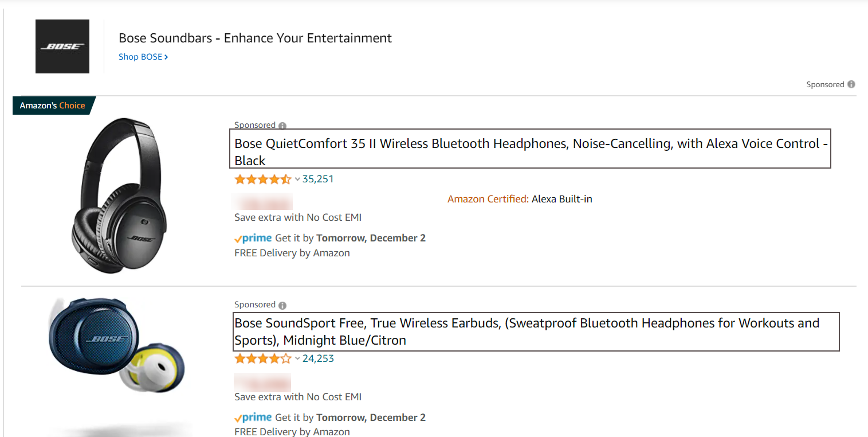Click the star rating of QuietComfort 35 II
The width and height of the screenshot is (868, 437).
coord(263,179)
